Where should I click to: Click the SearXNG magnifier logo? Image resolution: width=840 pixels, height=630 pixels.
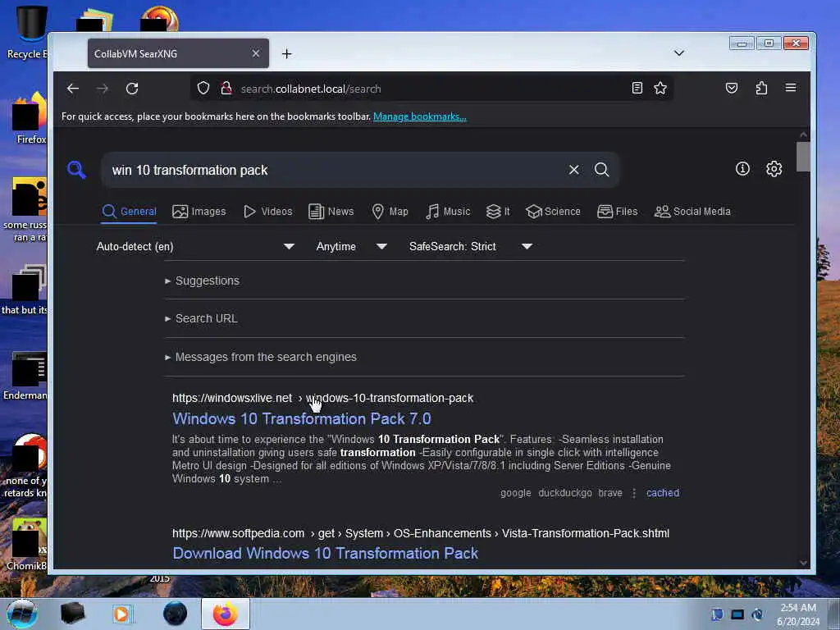tap(76, 170)
